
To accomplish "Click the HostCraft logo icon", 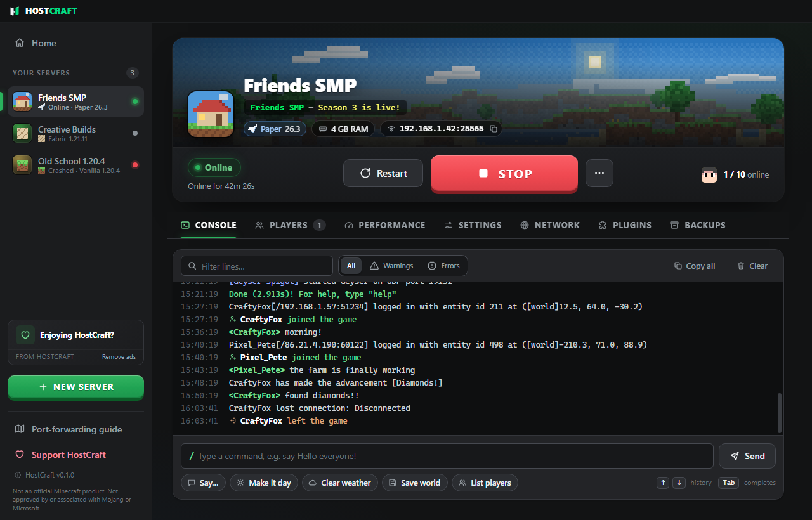I will pos(15,11).
